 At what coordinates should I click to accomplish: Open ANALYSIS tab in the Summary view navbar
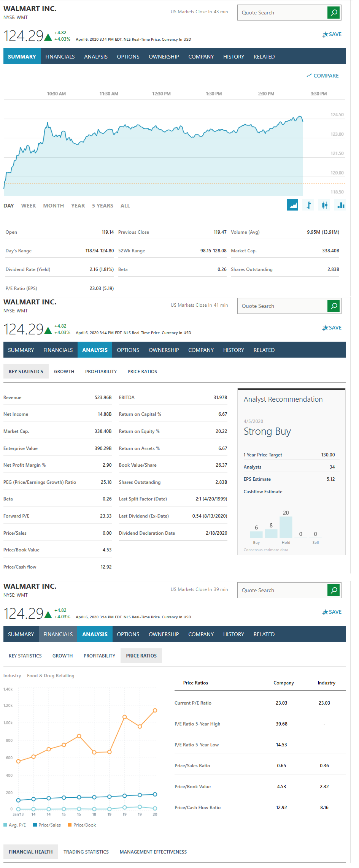click(x=96, y=57)
